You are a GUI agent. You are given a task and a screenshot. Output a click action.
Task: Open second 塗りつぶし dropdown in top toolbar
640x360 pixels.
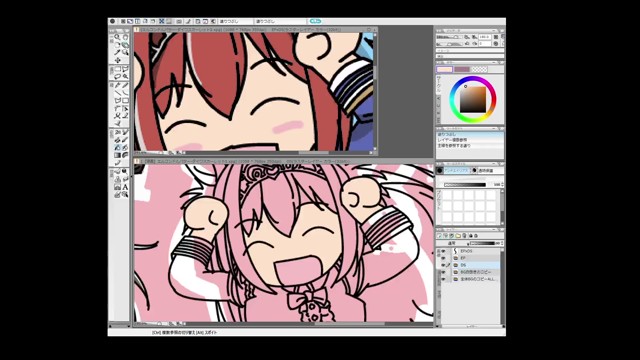[x=281, y=21]
